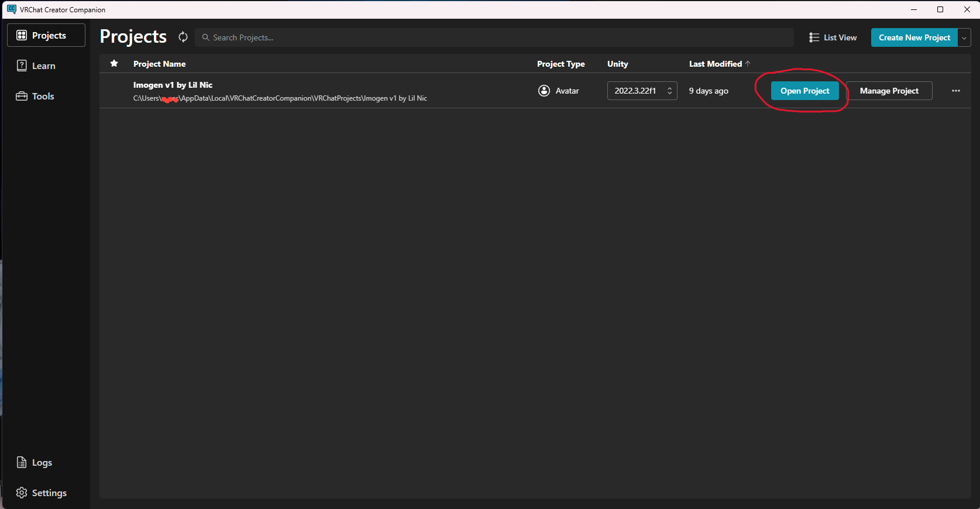Expand Create New Project dropdown arrow
Viewport: 980px width, 509px height.
point(964,37)
